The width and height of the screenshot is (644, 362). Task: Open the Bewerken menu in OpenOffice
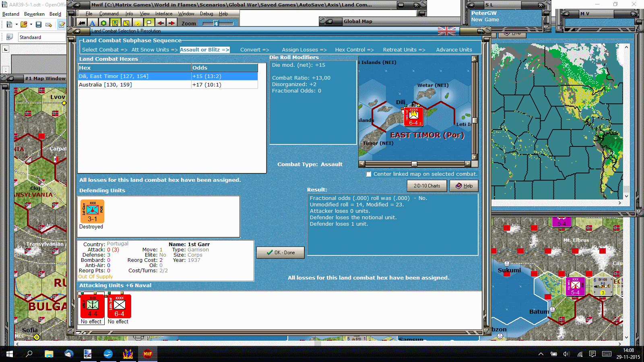[x=34, y=14]
